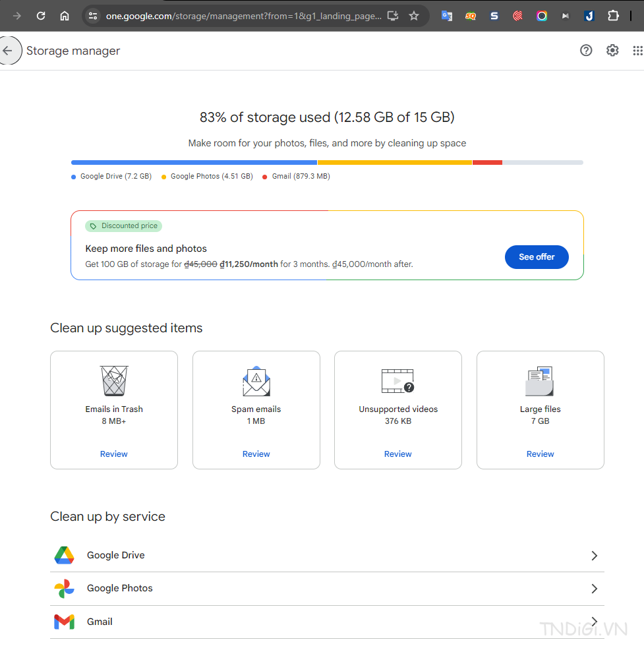Click the install app icon in address bar
The height and width of the screenshot is (652, 644).
coord(393,16)
